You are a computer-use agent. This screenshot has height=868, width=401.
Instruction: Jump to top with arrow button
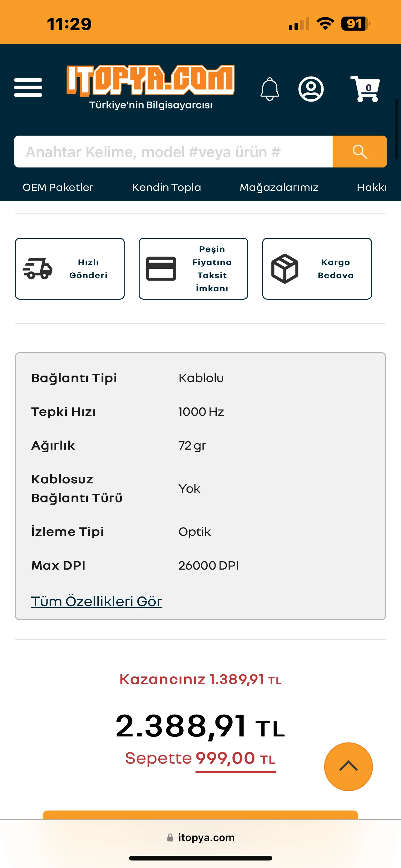coord(349,766)
